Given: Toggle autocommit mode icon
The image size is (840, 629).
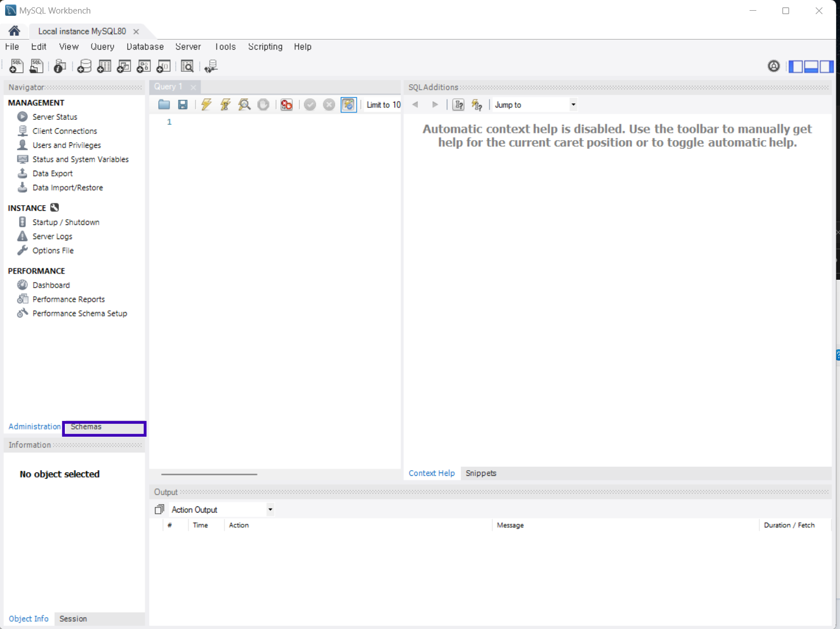Looking at the screenshot, I should point(349,105).
